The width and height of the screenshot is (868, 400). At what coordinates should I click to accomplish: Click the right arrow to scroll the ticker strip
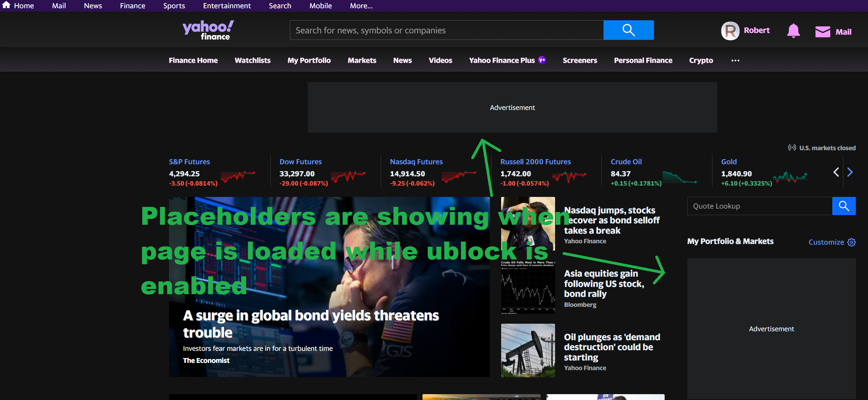tap(850, 172)
